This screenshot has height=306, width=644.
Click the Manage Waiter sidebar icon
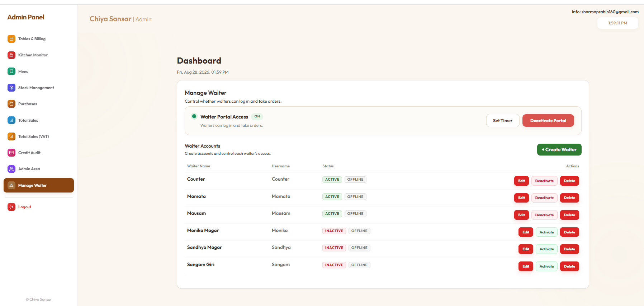11,185
